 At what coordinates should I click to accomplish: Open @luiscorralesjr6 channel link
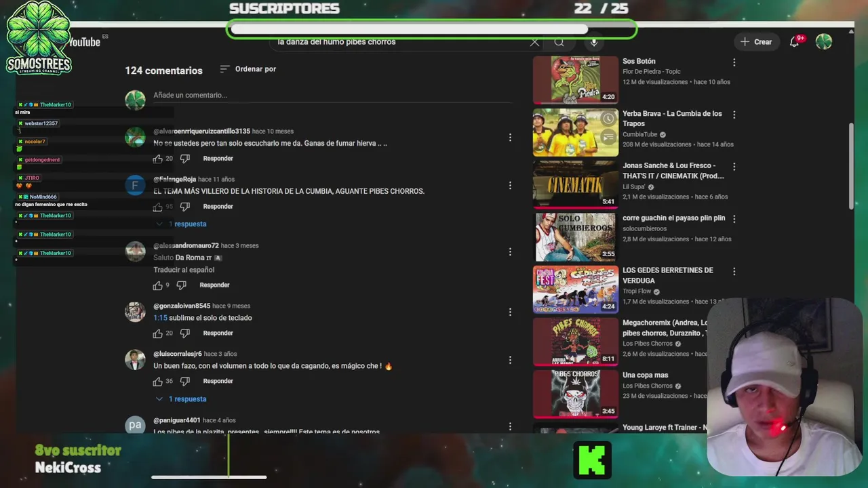[x=178, y=354]
